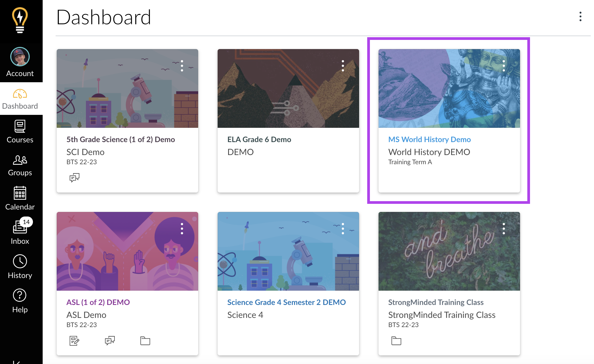
Task: Open the Inbox with 14 unread
Action: (20, 231)
